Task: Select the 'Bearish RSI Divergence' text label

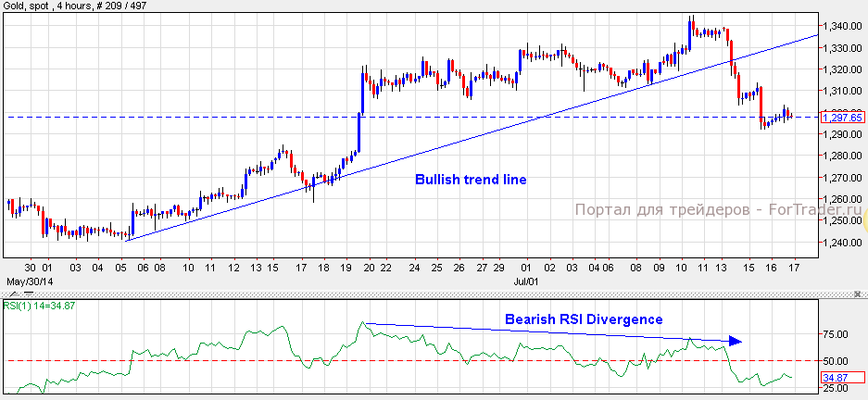Action: 584,319
